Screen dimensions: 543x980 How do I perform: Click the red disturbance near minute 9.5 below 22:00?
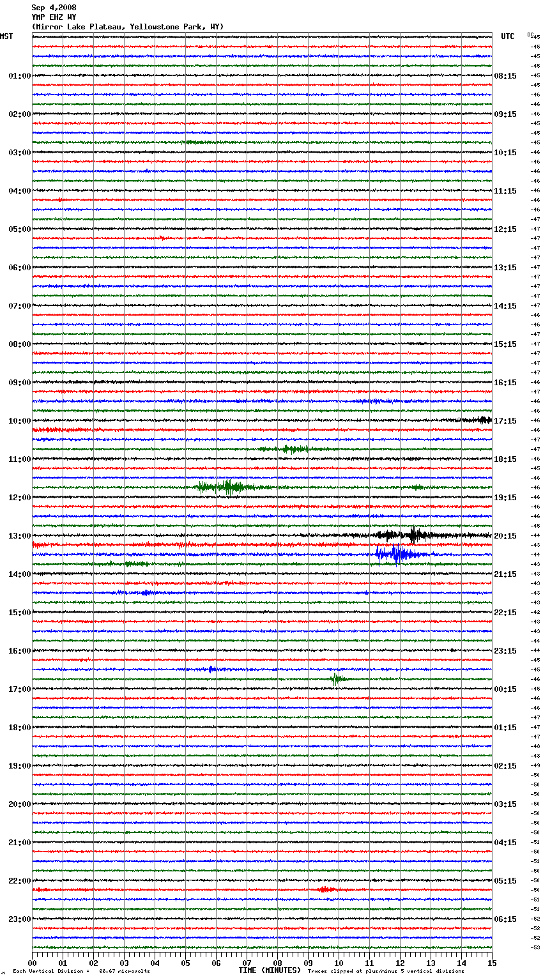tap(325, 889)
